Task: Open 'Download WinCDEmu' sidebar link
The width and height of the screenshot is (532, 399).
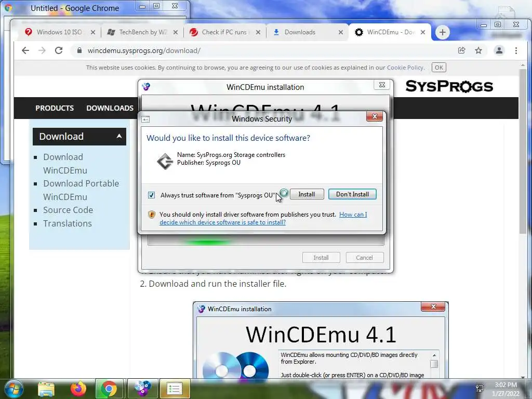Action: click(x=65, y=164)
